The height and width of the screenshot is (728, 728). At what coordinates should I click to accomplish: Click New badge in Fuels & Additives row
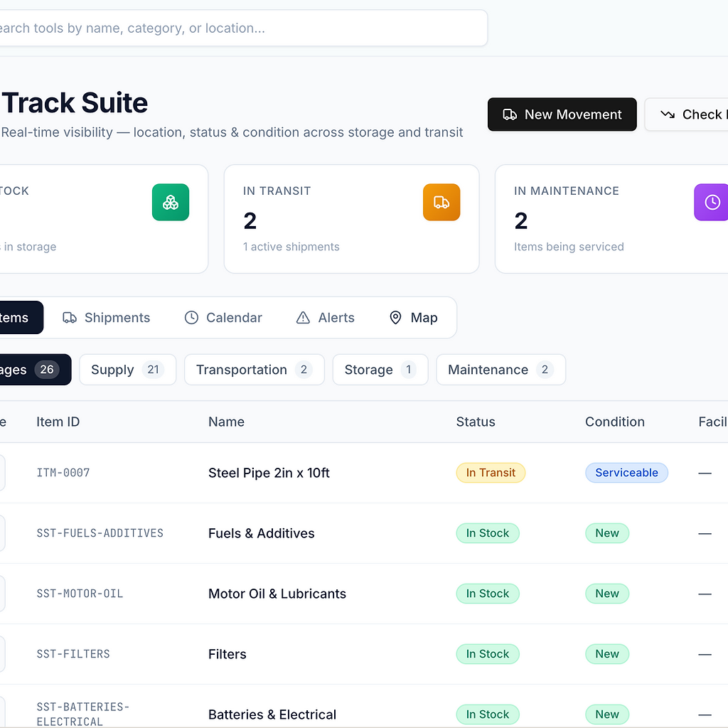[607, 533]
